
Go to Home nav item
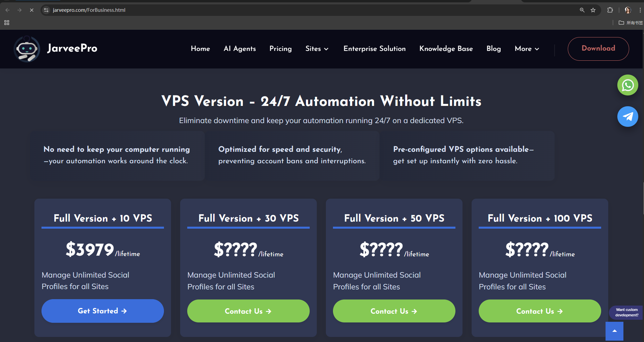point(200,49)
